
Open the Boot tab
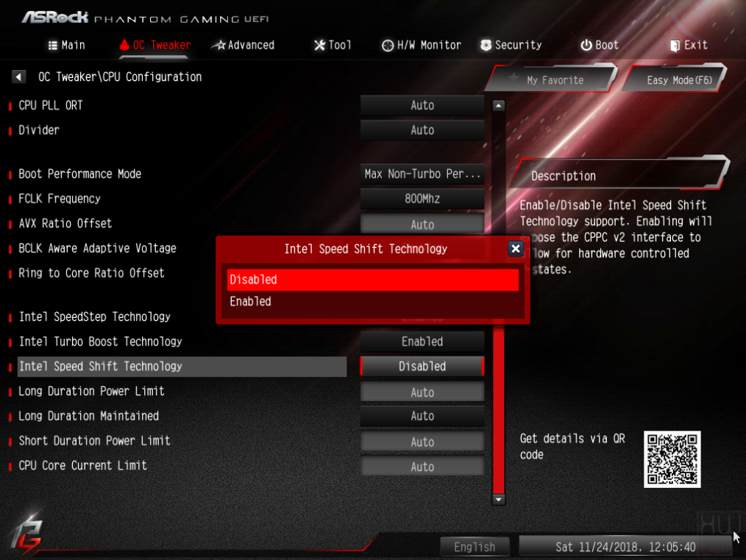pyautogui.click(x=600, y=45)
